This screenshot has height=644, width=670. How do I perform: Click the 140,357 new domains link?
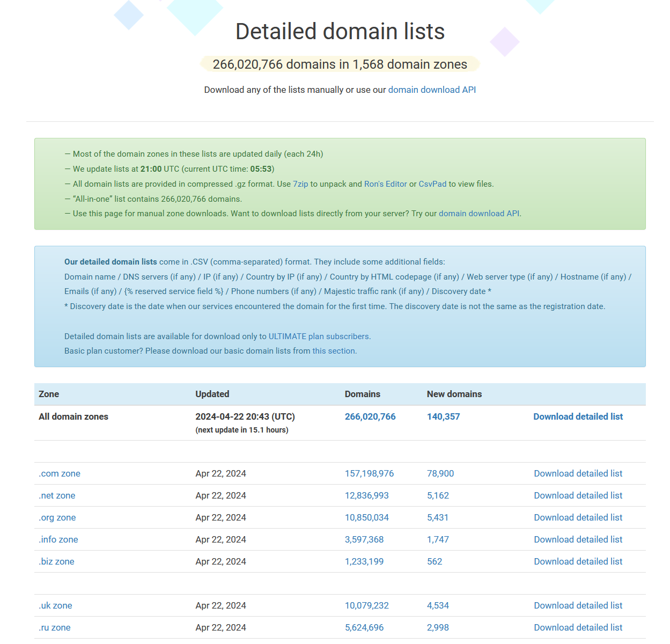(x=444, y=416)
